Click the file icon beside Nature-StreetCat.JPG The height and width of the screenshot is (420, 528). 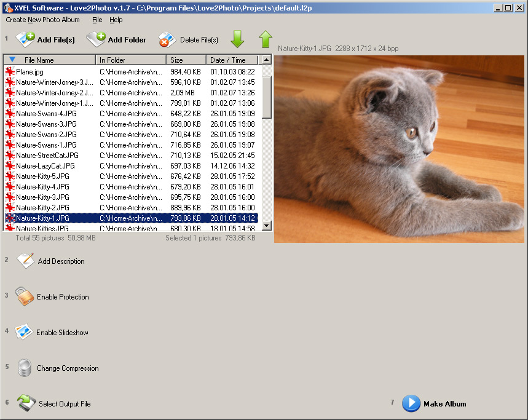click(10, 155)
